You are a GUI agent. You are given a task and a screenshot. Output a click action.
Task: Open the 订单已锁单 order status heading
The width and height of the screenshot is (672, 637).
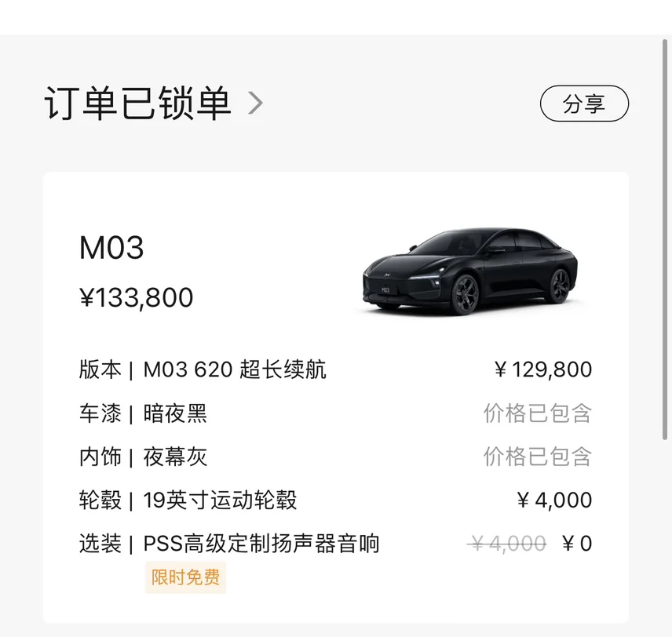[137, 104]
